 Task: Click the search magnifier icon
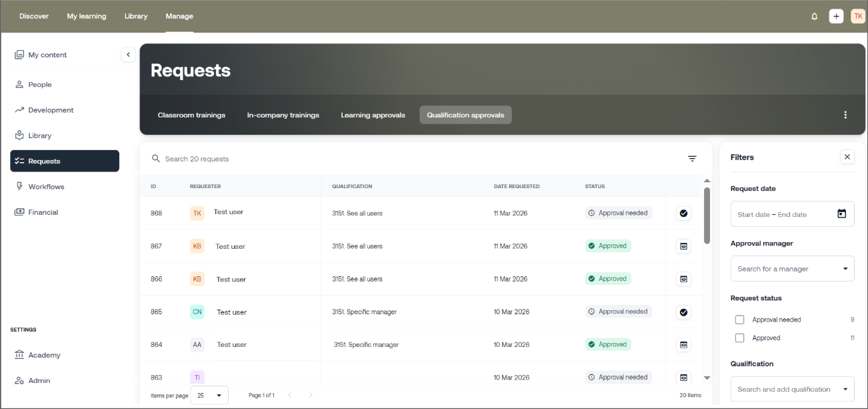156,159
